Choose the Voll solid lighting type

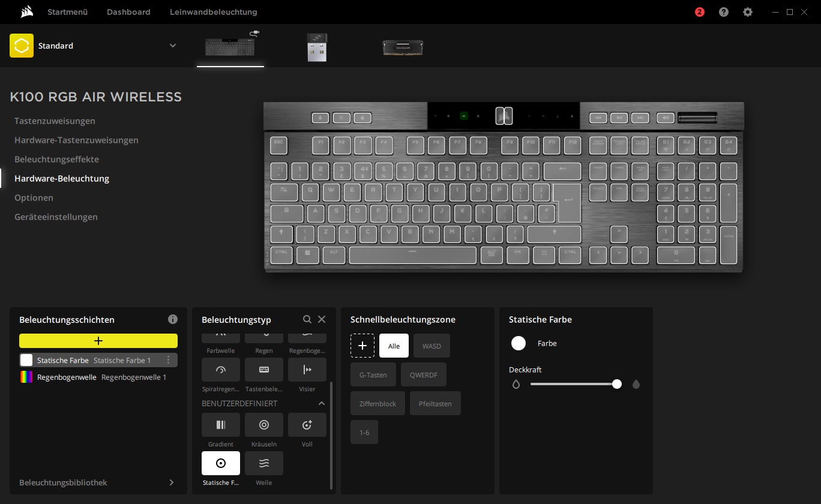(307, 425)
